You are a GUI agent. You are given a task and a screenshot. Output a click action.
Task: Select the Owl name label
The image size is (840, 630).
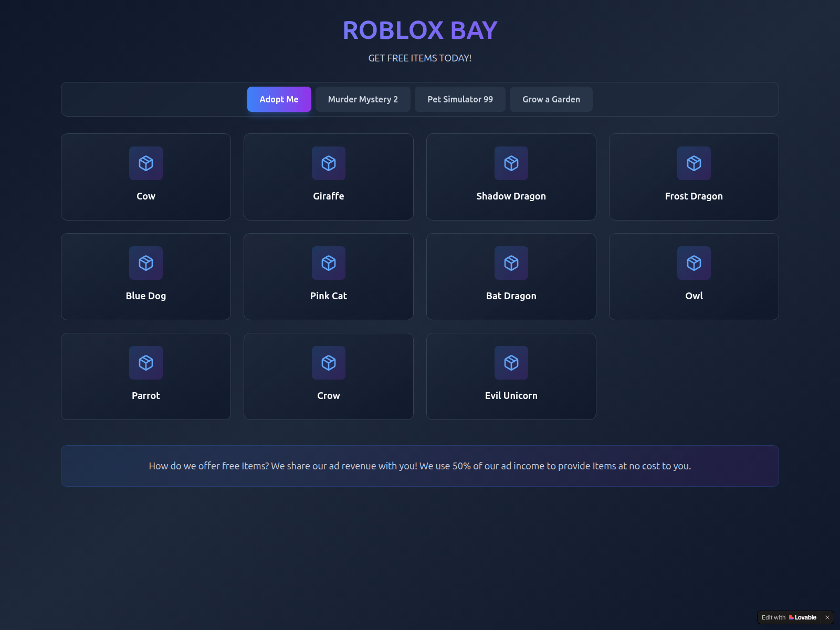coord(694,296)
